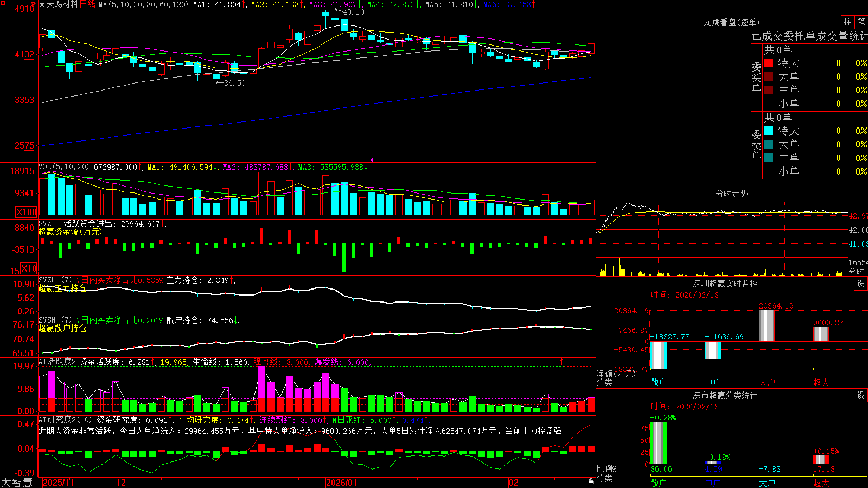Viewport: 868px width, 488px height.
Task: Change the 日线 period label
Action: (x=87, y=4)
